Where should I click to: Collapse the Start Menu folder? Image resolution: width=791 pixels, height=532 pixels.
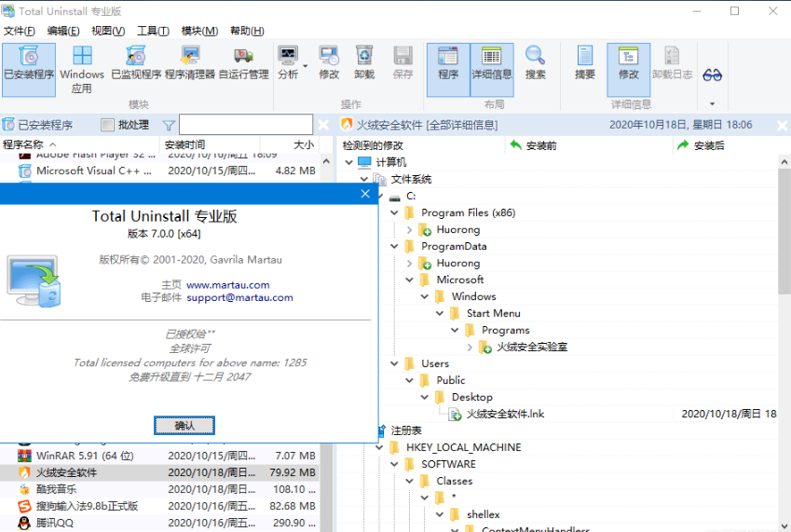tap(440, 313)
